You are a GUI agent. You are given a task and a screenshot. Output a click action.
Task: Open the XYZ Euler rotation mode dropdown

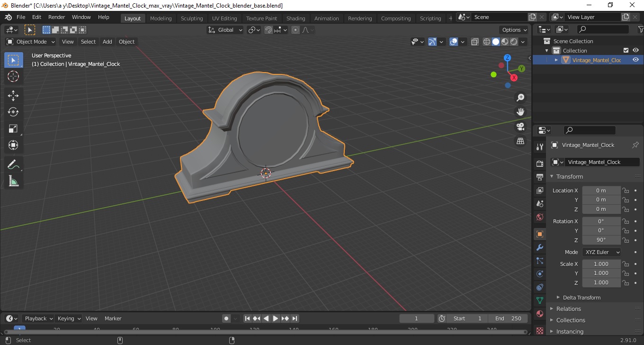coord(601,252)
